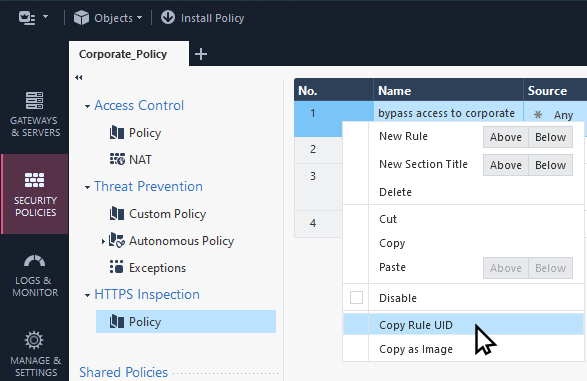This screenshot has height=381, width=587.
Task: Select Copy as Image menu entry
Action: 416,349
